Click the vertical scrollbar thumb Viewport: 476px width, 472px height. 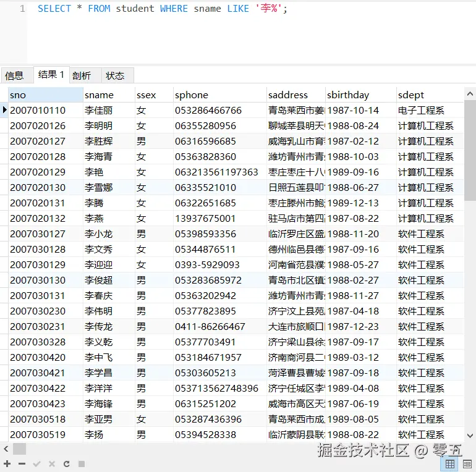(470, 151)
